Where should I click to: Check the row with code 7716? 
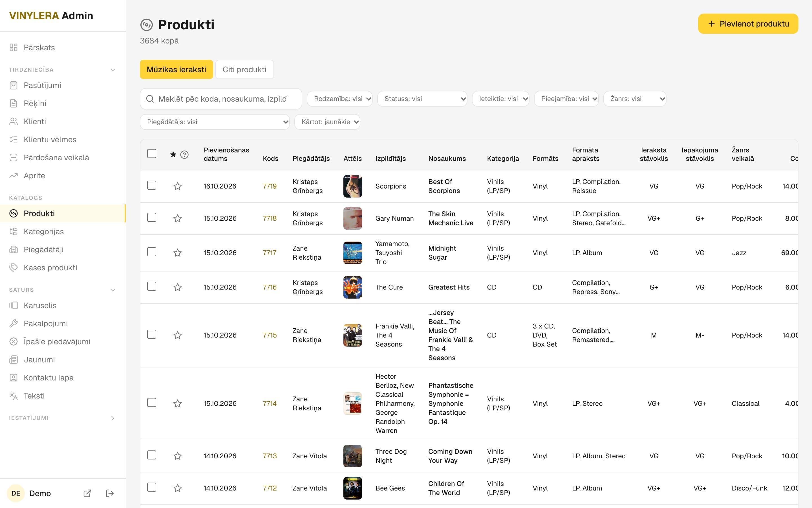[x=152, y=286]
